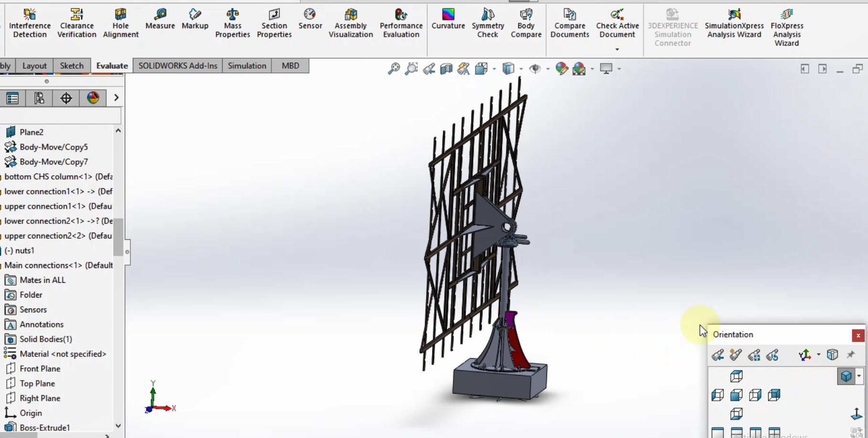Add a Sensor

pyautogui.click(x=310, y=19)
